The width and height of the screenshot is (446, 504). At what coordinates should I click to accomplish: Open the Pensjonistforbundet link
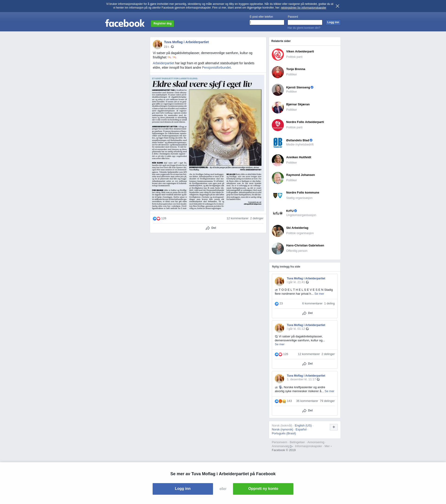pos(216,68)
